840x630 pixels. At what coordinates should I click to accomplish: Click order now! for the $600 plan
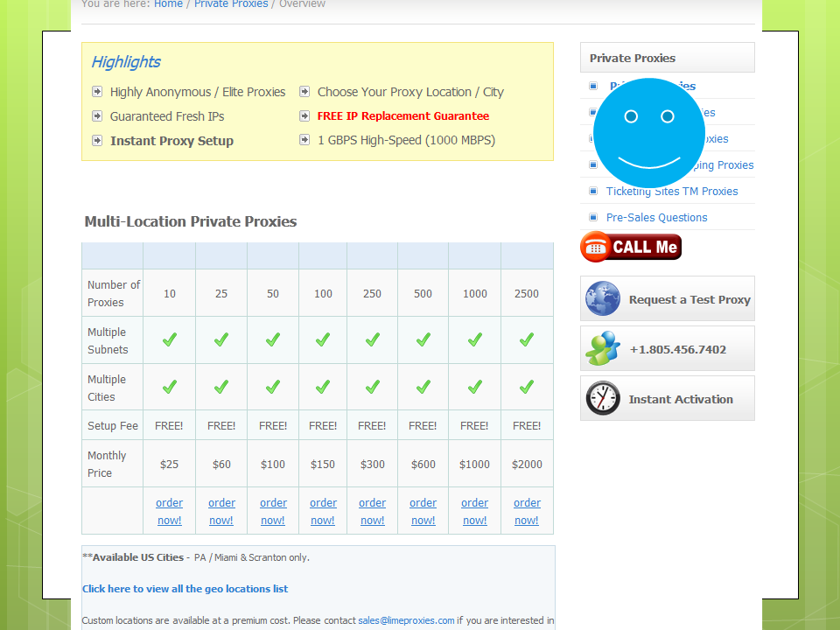(x=423, y=511)
